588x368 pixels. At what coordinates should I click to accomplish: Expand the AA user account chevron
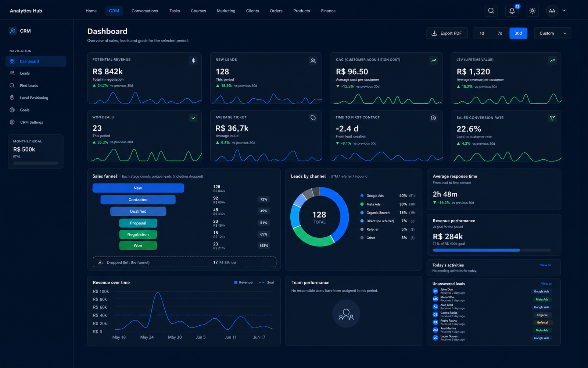[x=564, y=11]
